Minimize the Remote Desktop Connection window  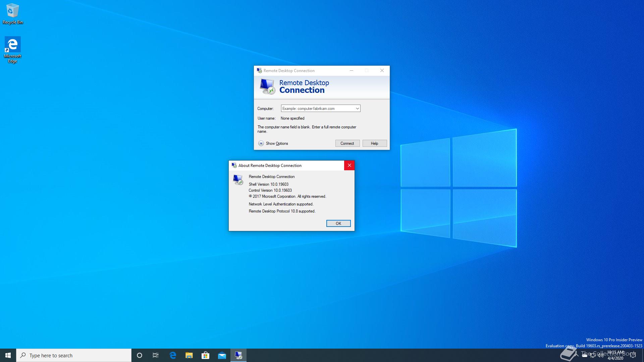[351, 70]
